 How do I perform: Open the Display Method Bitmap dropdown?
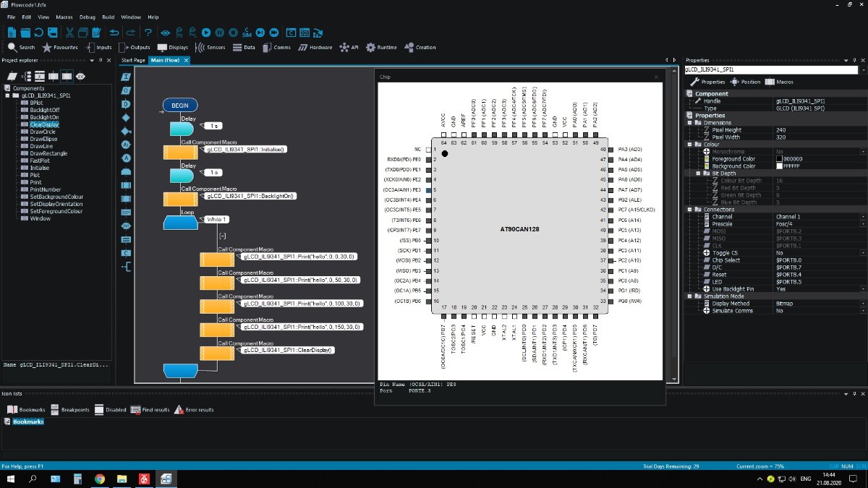(862, 304)
